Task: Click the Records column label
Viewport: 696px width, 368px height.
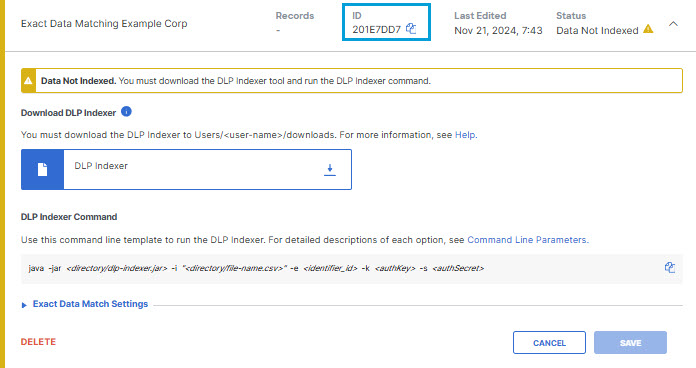Action: point(295,16)
